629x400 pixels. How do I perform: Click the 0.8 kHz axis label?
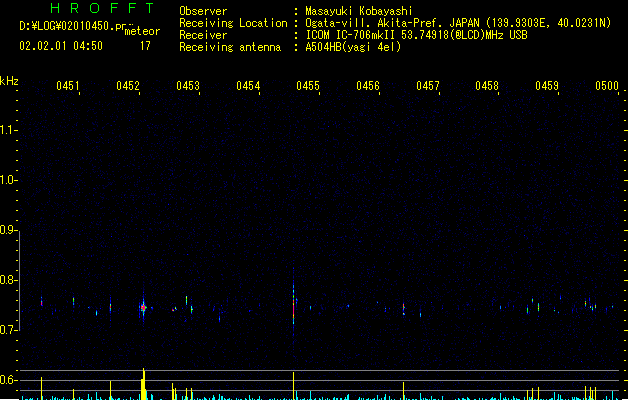(8, 280)
